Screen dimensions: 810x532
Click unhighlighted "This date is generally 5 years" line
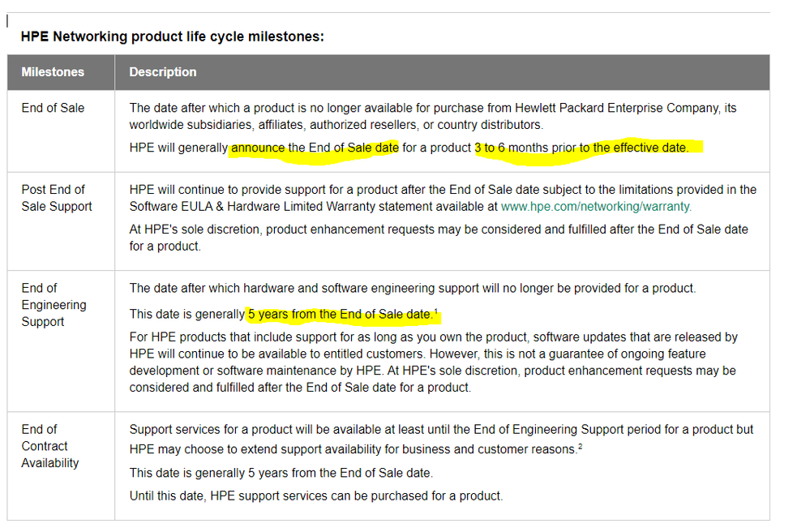[x=281, y=473]
